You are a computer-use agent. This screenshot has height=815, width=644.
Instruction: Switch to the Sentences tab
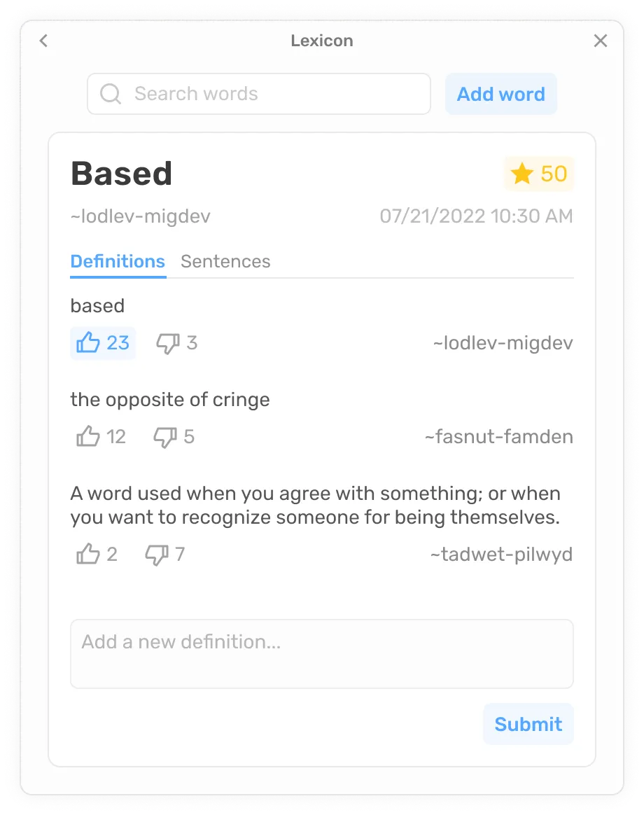click(225, 262)
